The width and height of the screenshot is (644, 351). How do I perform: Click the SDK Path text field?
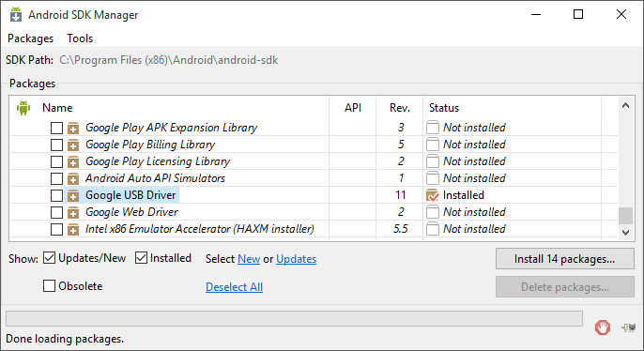(x=168, y=60)
